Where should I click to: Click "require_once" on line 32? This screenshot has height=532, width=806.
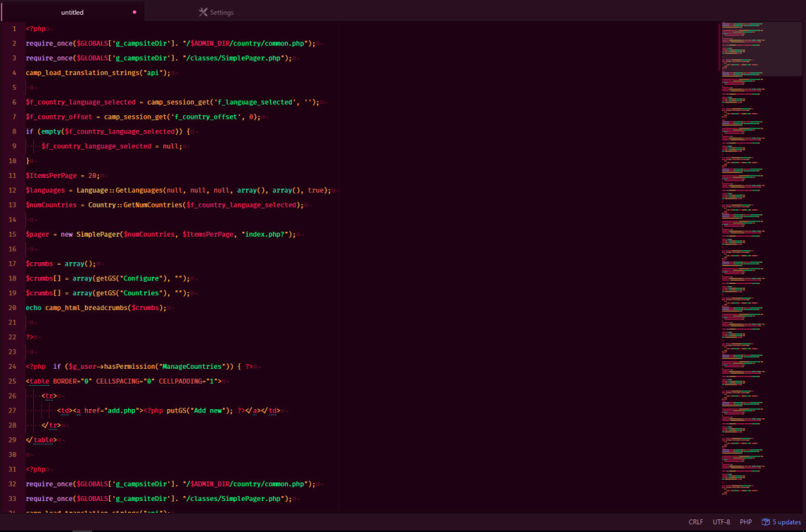(x=49, y=484)
